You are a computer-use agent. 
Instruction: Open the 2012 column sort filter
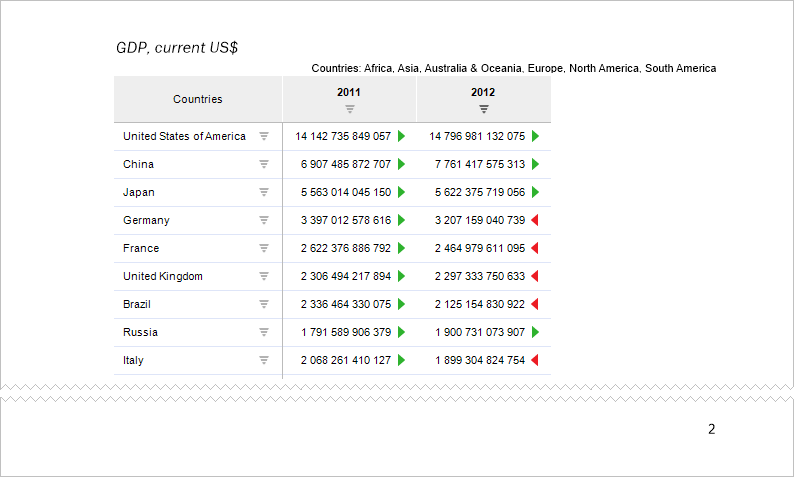[483, 108]
